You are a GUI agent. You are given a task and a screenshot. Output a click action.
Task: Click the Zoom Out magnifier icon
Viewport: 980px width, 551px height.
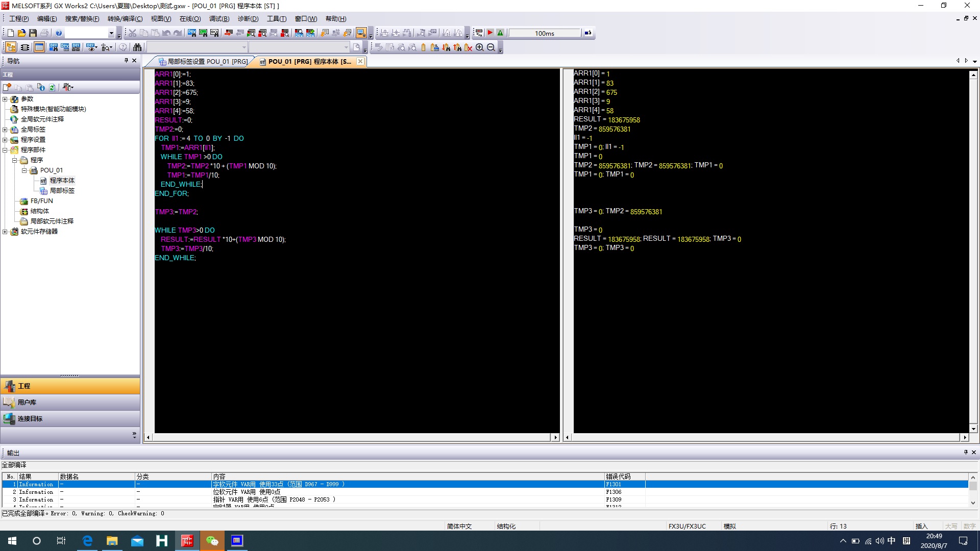[491, 47]
